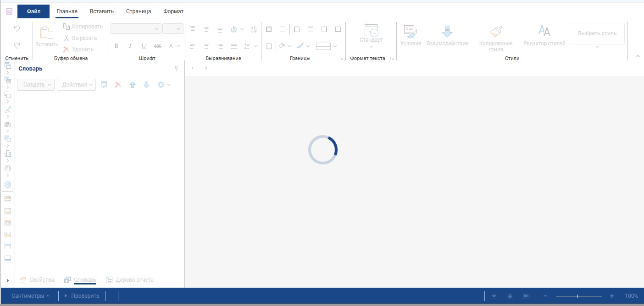Apply top border icon
The image size is (644, 306).
[311, 29]
